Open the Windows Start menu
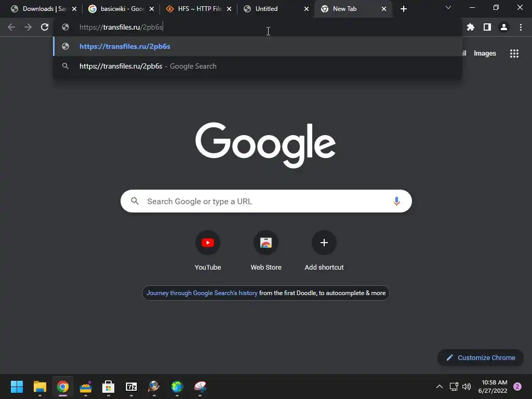Viewport: 532px width, 399px height. tap(17, 387)
